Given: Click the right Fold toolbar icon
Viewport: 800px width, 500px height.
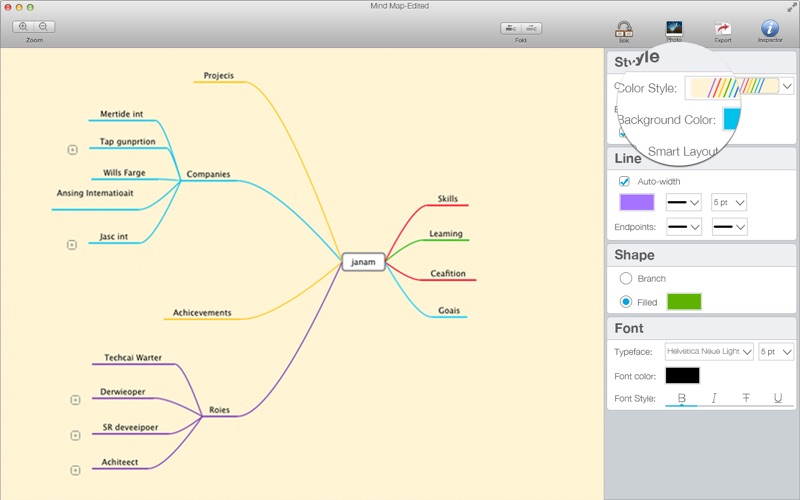Looking at the screenshot, I should [x=532, y=28].
